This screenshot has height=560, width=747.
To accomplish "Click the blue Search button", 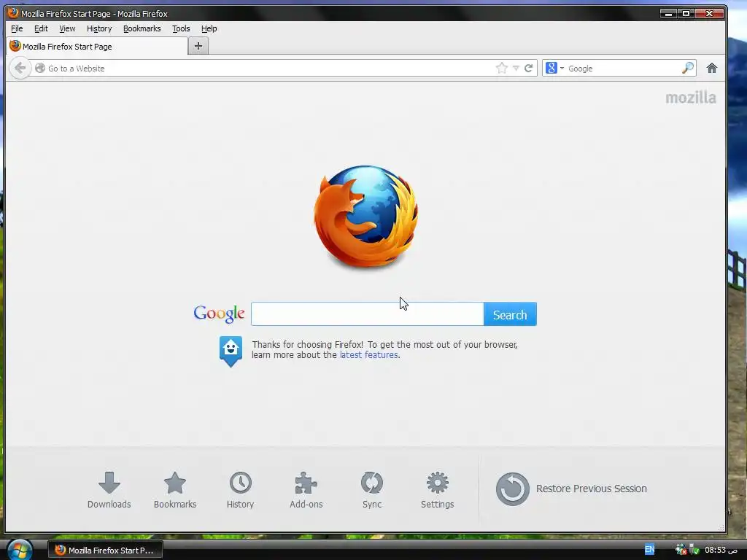I will 510,314.
